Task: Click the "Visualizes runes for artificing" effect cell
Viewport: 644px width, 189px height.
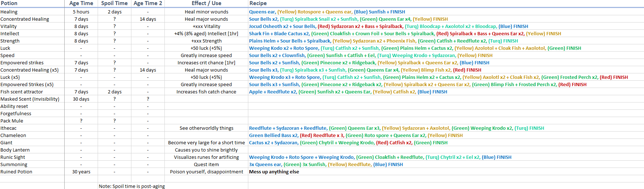Action: (x=206, y=157)
